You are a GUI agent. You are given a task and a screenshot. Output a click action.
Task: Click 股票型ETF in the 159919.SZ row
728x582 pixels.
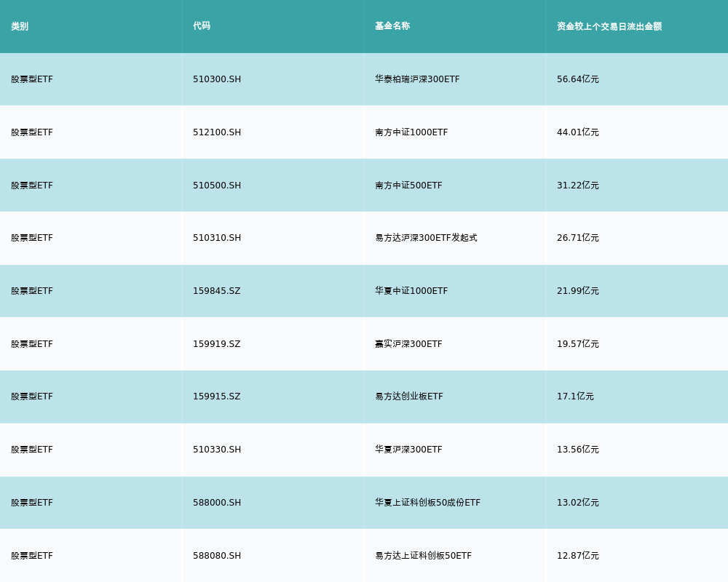point(32,344)
